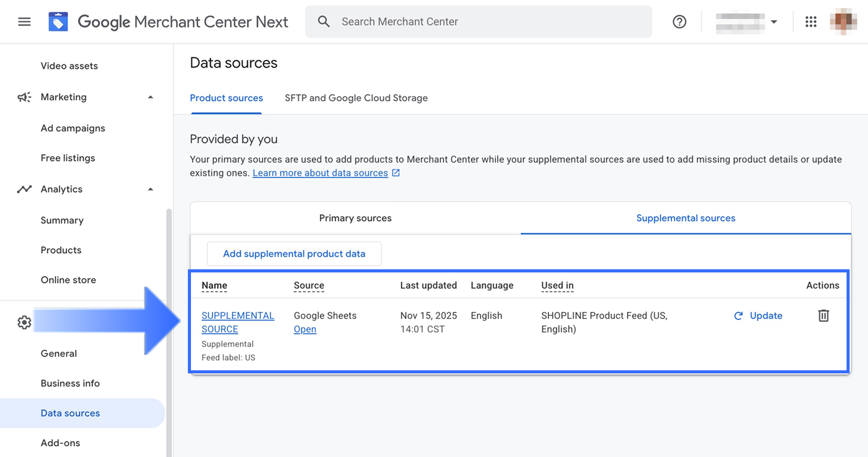Delete the supplemental source with trash icon

click(823, 316)
